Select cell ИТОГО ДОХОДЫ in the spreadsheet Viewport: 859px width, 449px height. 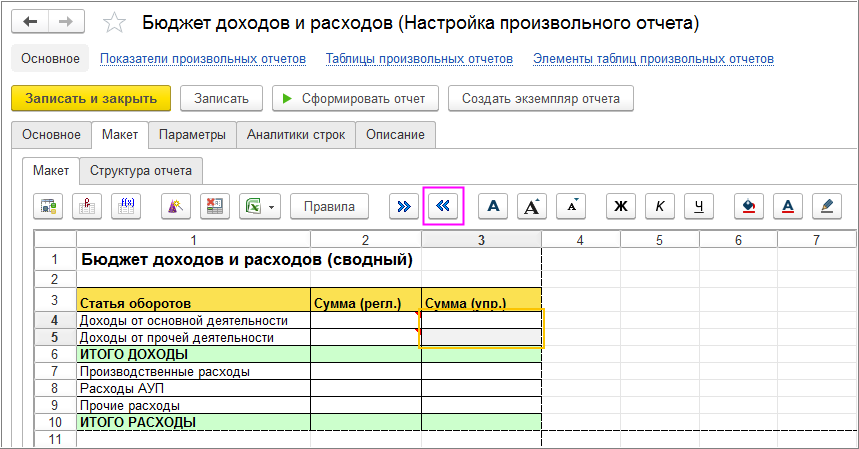(193, 354)
